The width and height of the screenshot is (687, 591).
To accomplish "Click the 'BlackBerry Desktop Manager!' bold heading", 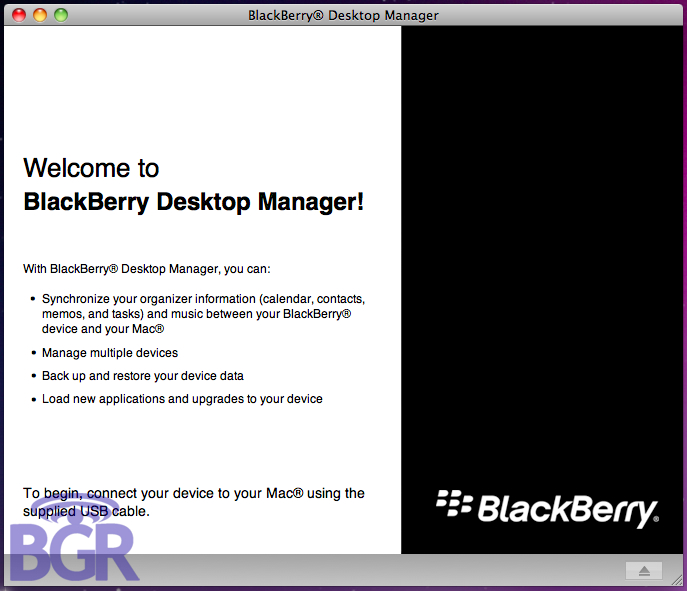I will click(x=194, y=202).
